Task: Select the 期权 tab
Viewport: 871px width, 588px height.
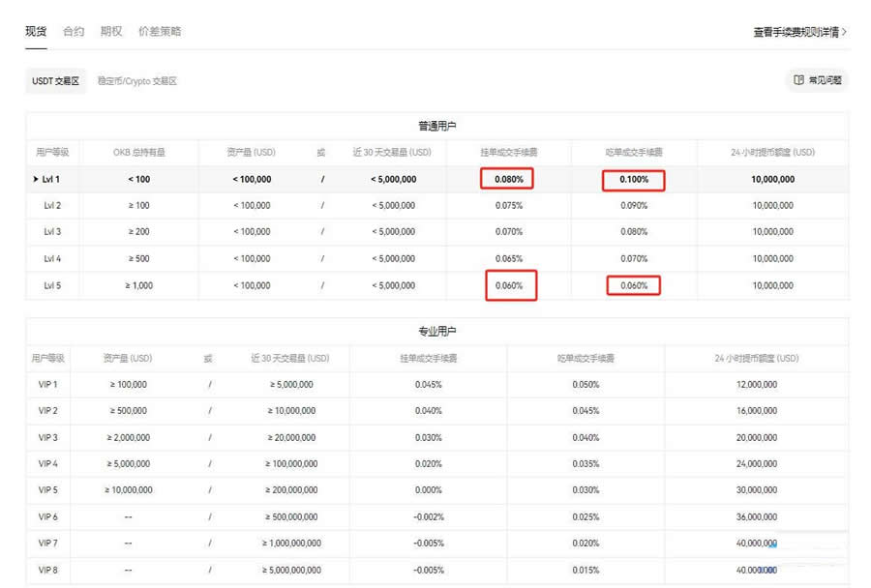Action: click(111, 31)
